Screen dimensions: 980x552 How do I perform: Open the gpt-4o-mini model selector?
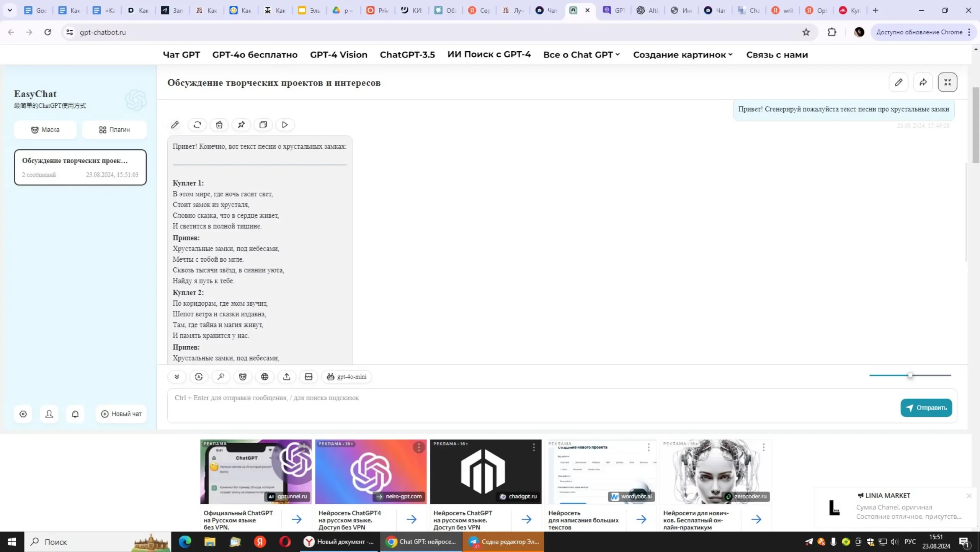[x=347, y=377]
